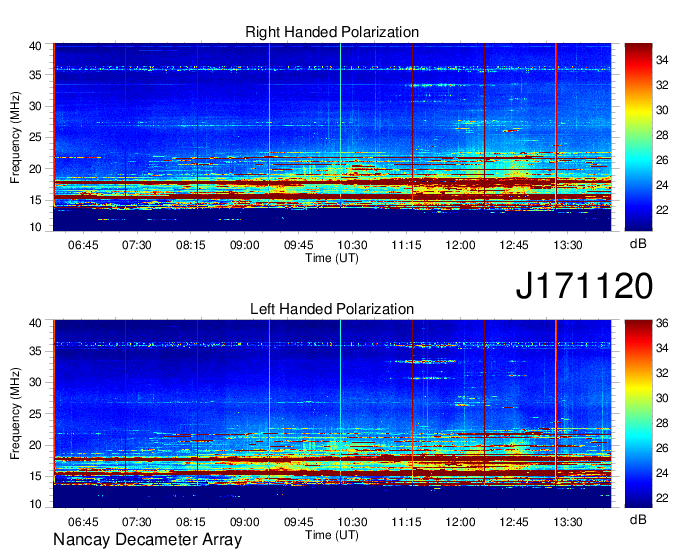This screenshot has width=680, height=552.
Task: Click 06:45 time tick under Right Handed plot
Action: point(83,245)
